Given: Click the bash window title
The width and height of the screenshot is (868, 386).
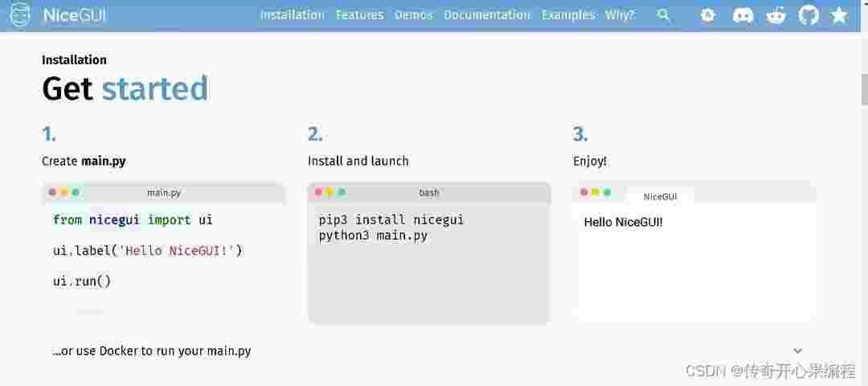Looking at the screenshot, I should pyautogui.click(x=429, y=193).
